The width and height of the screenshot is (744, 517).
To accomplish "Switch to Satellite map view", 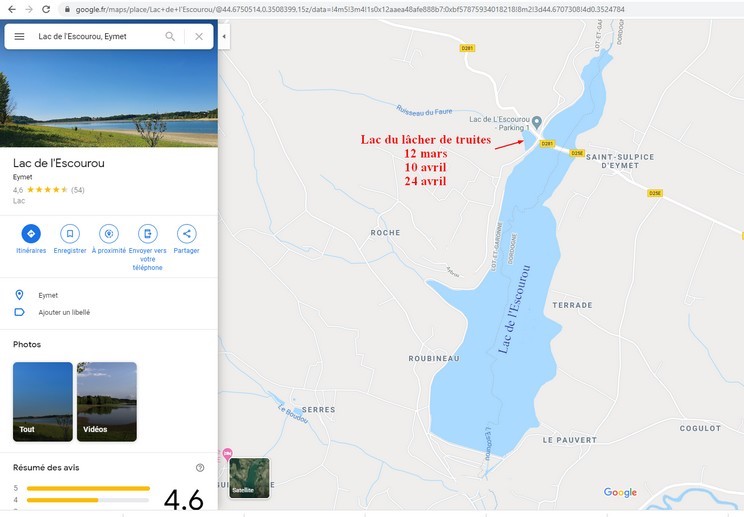I will pyautogui.click(x=249, y=477).
